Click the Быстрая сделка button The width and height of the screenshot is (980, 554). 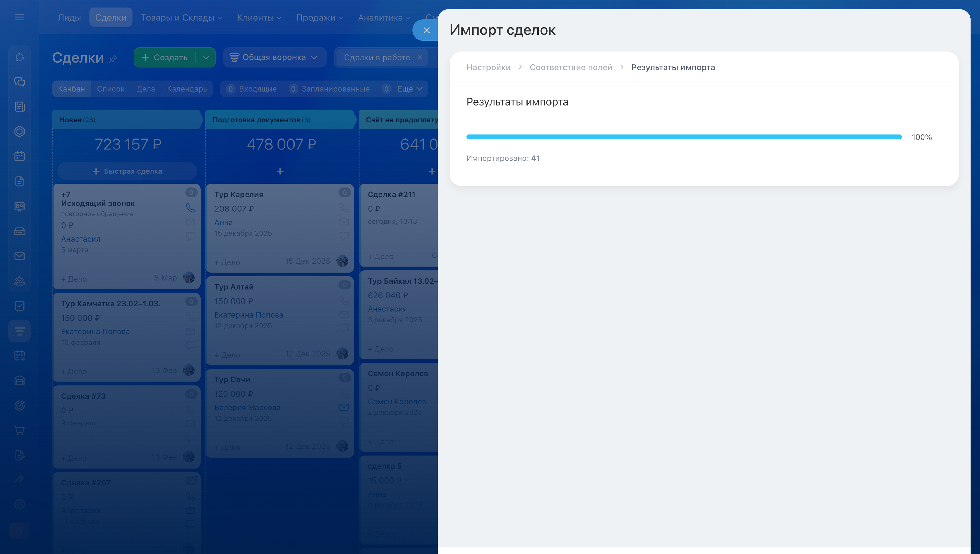[x=127, y=171]
